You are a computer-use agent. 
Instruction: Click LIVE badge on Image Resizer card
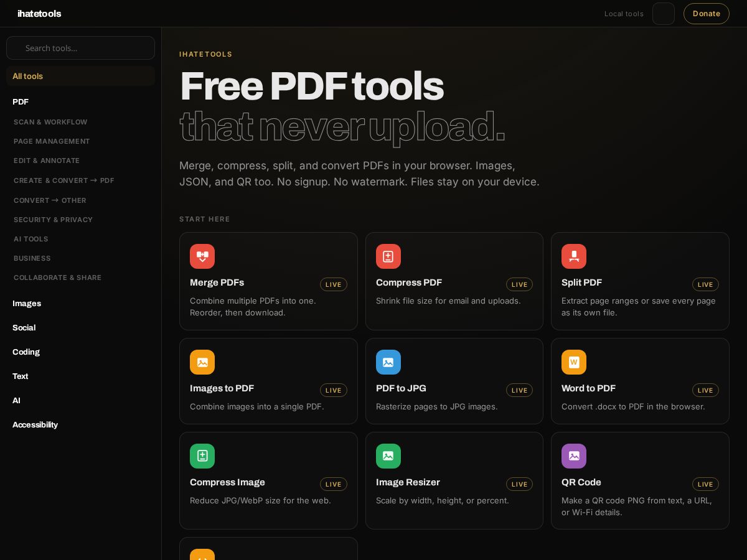519,484
